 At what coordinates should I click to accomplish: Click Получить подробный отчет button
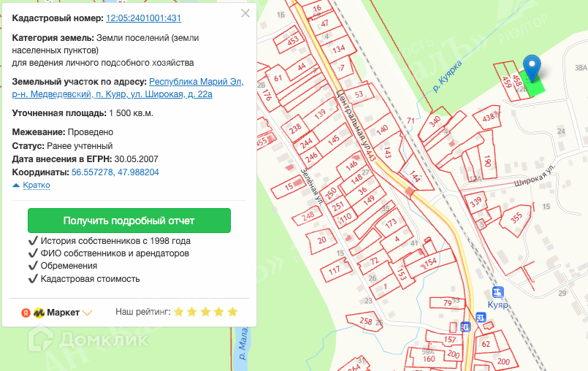129,221
